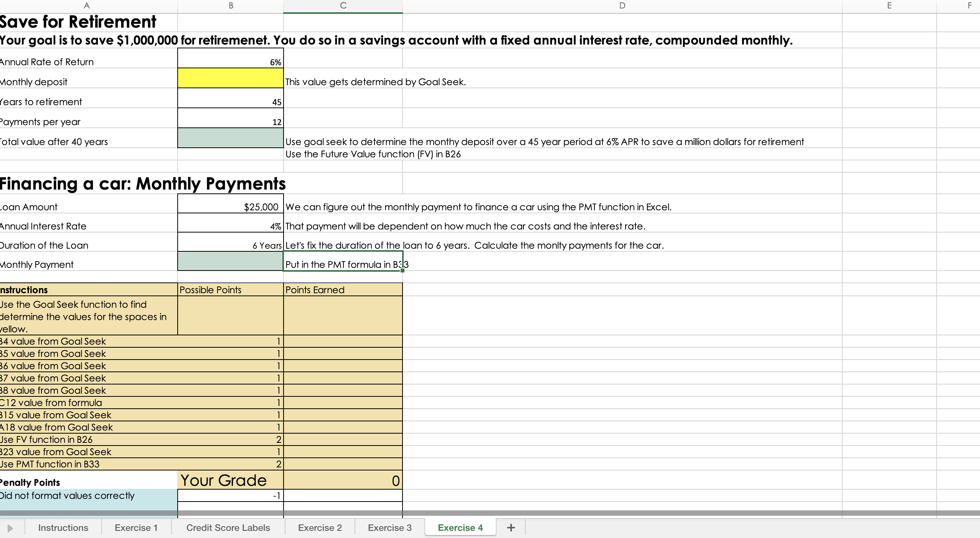
Task: Open the Exercise 1 sheet tab
Action: coord(136,528)
